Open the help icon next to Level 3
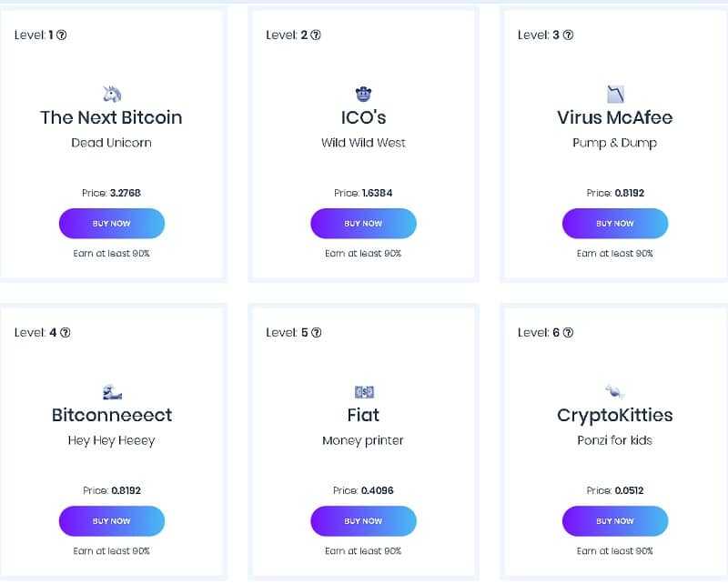 pos(566,35)
